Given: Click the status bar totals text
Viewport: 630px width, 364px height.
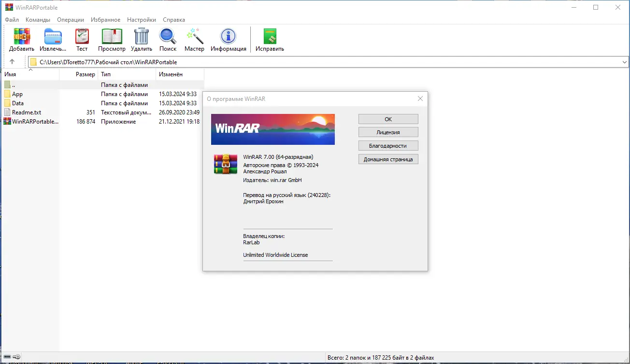Looking at the screenshot, I should pos(381,358).
